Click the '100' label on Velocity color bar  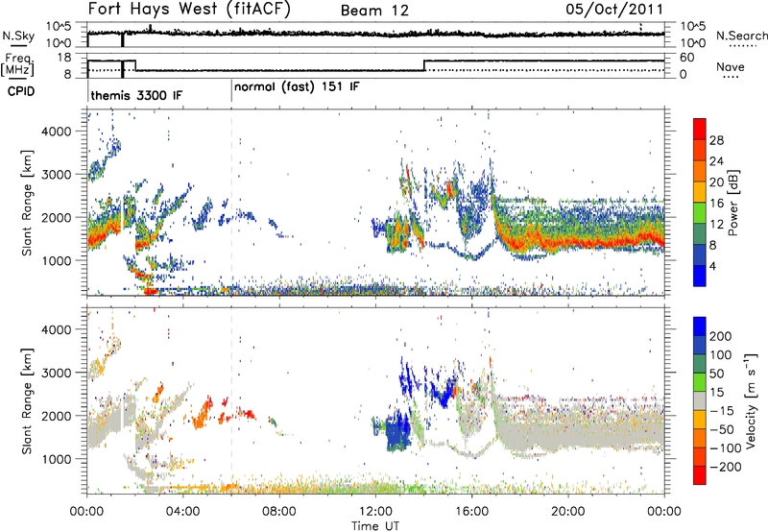pos(721,355)
